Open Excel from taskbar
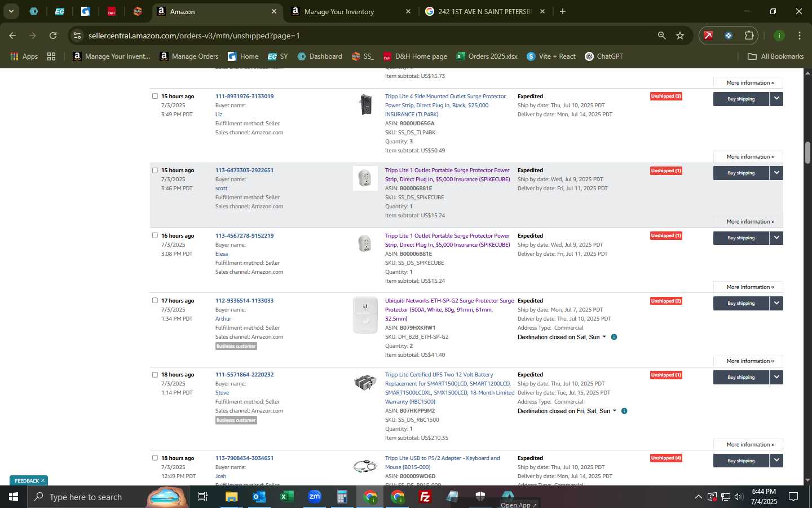This screenshot has width=812, height=508. click(x=286, y=497)
